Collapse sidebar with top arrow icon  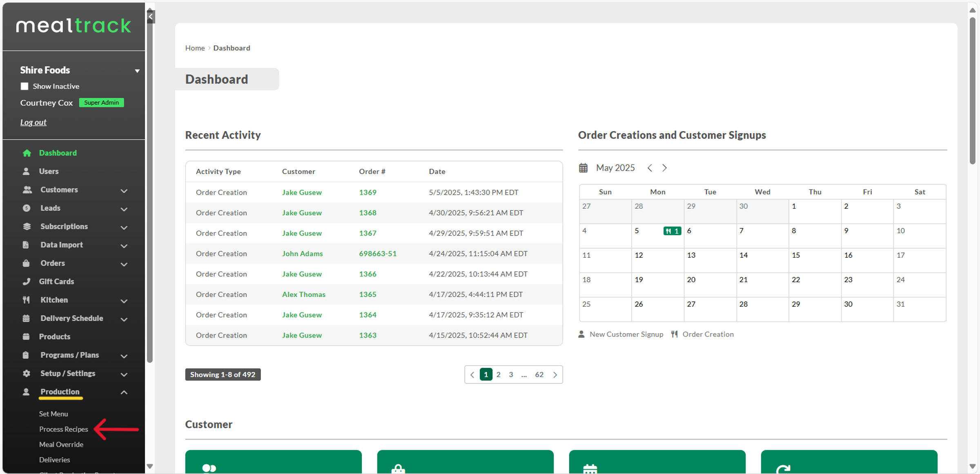[x=151, y=17]
